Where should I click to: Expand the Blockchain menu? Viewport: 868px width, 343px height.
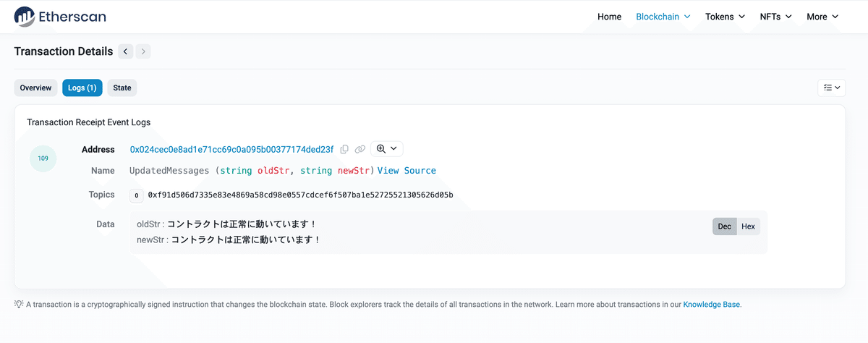(x=663, y=17)
